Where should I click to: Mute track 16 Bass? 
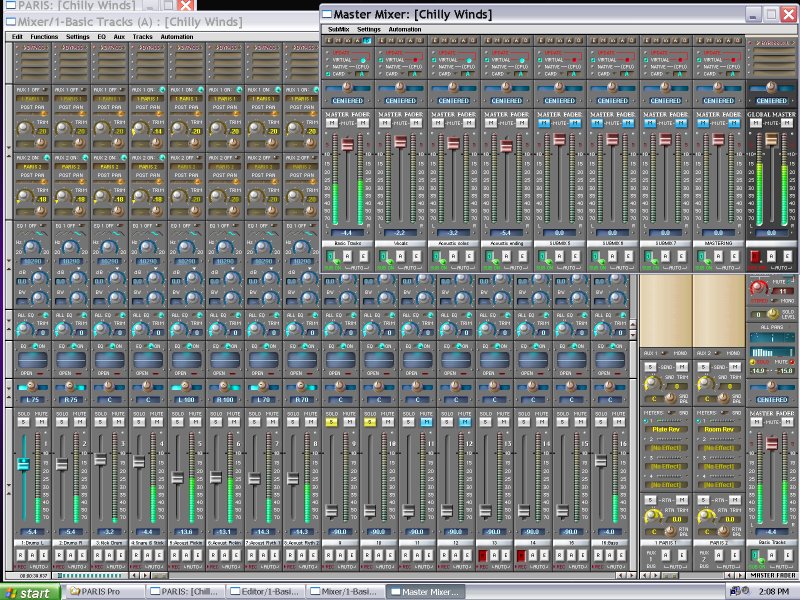pos(619,422)
